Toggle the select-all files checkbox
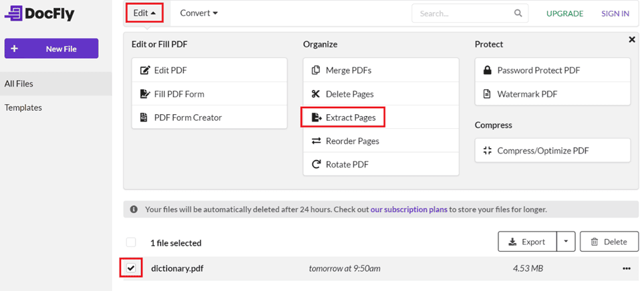The image size is (644, 291). point(131,242)
